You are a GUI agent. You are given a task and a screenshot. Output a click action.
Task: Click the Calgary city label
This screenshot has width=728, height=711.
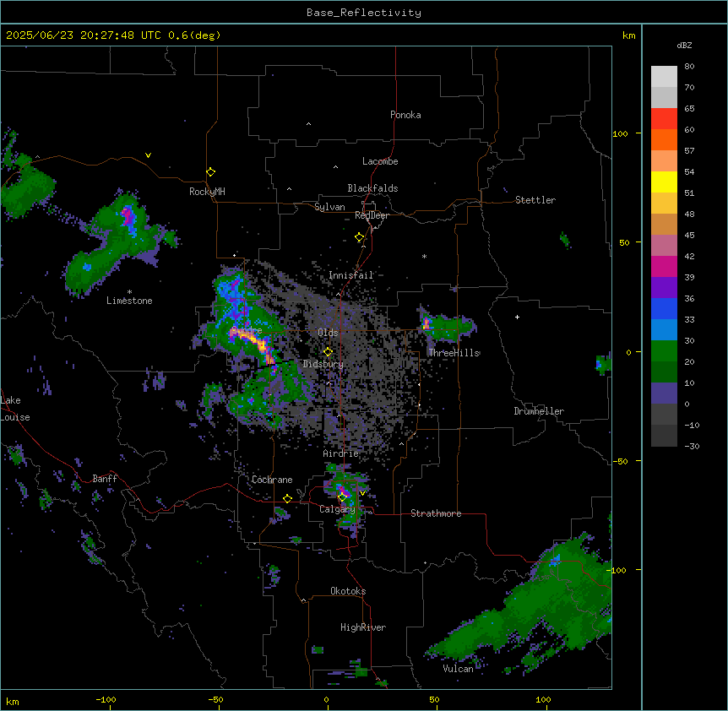338,509
